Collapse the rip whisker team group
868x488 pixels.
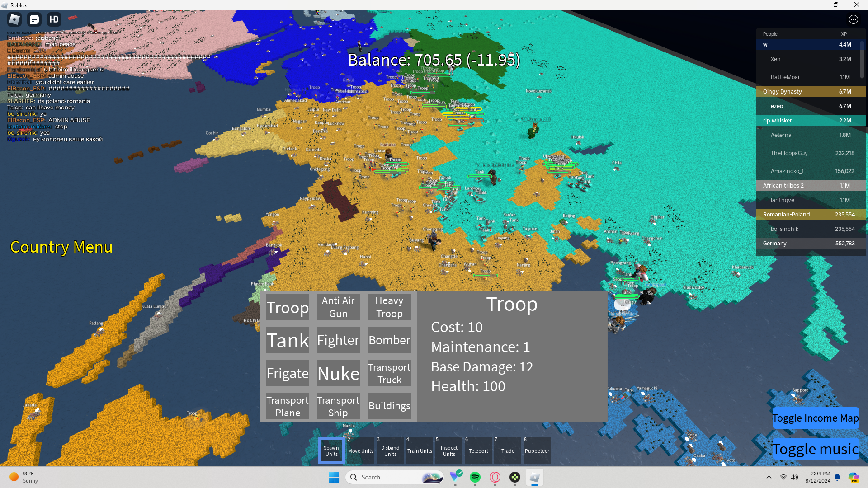click(810, 121)
